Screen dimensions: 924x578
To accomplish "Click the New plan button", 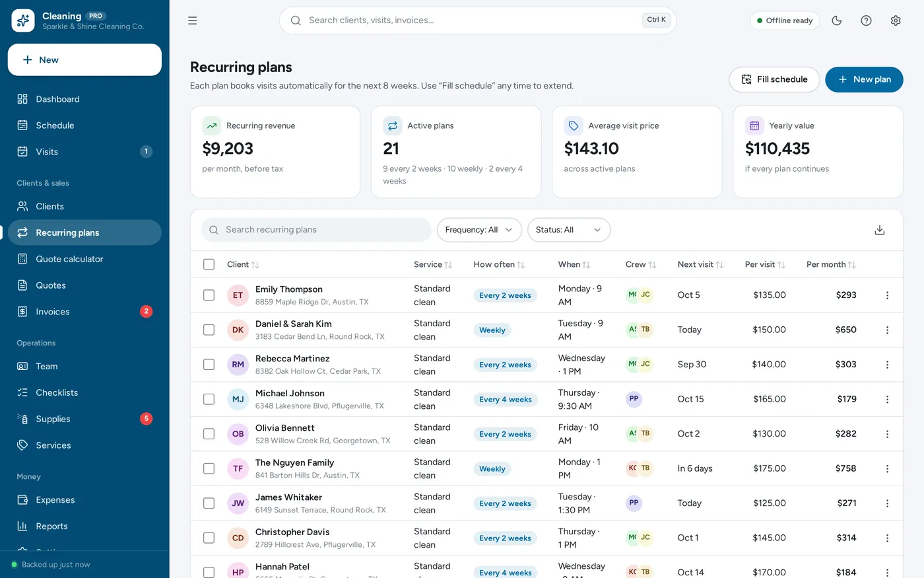I will click(x=864, y=79).
